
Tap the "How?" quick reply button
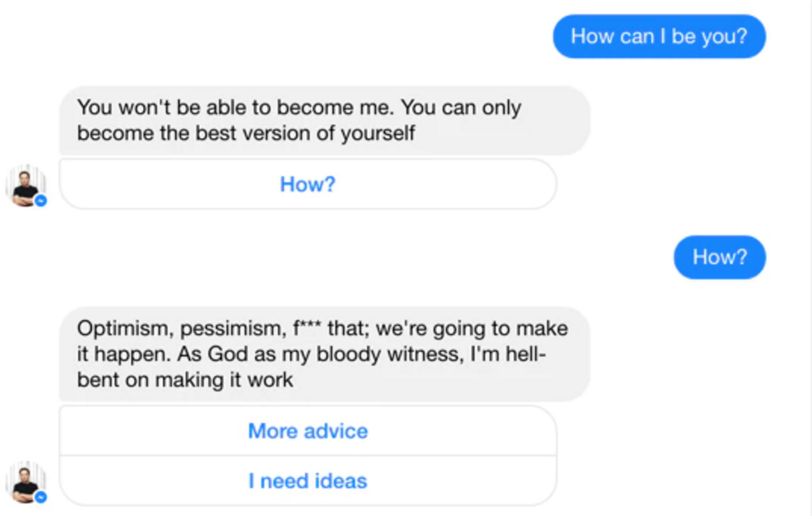pyautogui.click(x=307, y=184)
